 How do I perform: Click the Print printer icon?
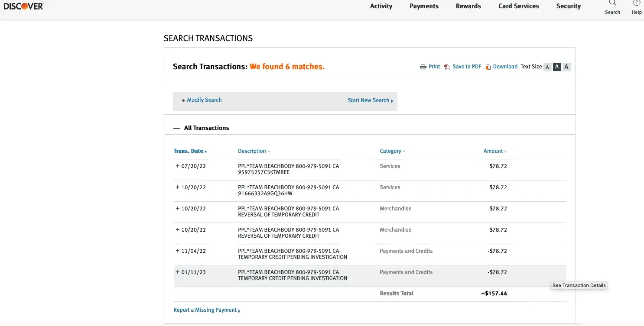pos(423,67)
